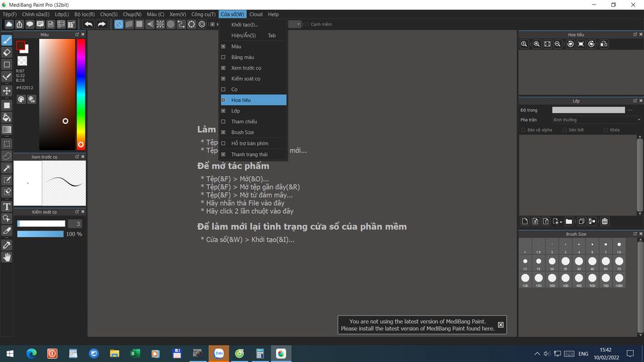The width and height of the screenshot is (644, 362).
Task: Select the highlighted Hoa tiêu entry
Action: [253, 100]
